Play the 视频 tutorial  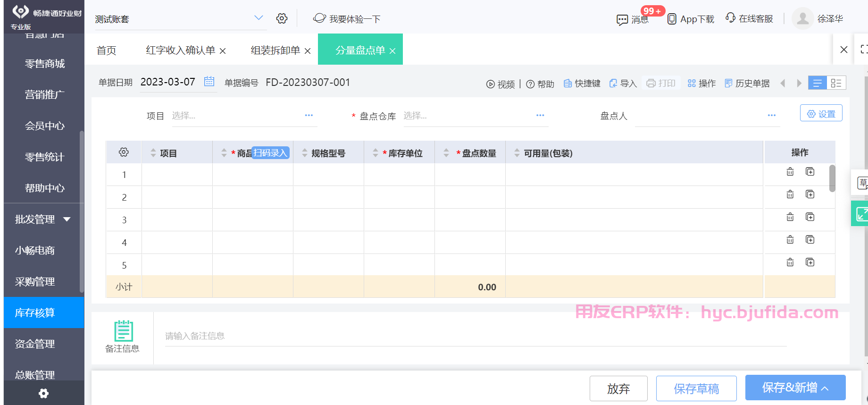501,84
